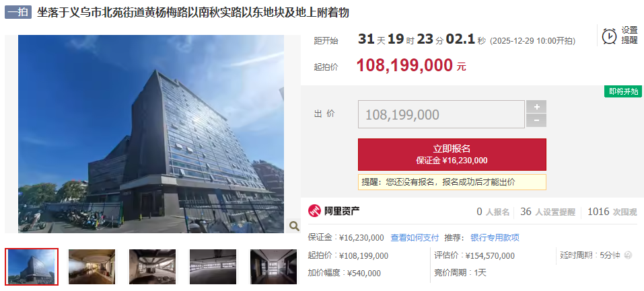This screenshot has width=644, height=291.
Task: Increase bid with the plus button
Action: (x=536, y=107)
